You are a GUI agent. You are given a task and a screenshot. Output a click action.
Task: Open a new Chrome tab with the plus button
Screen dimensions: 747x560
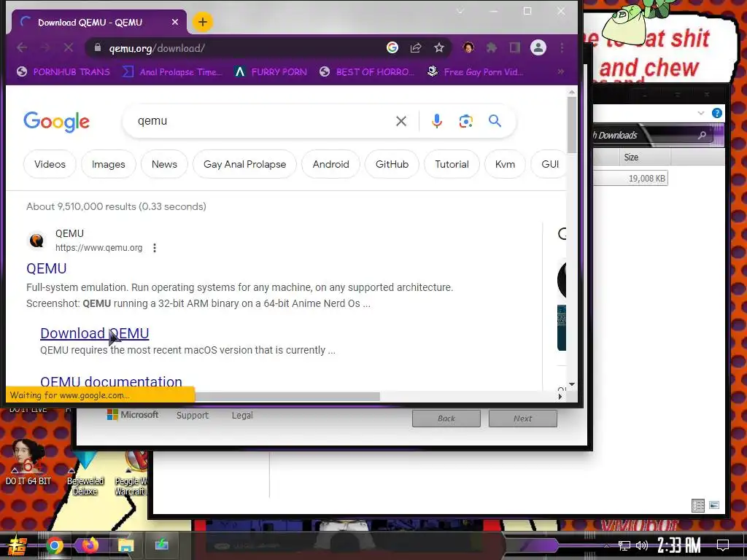point(203,22)
